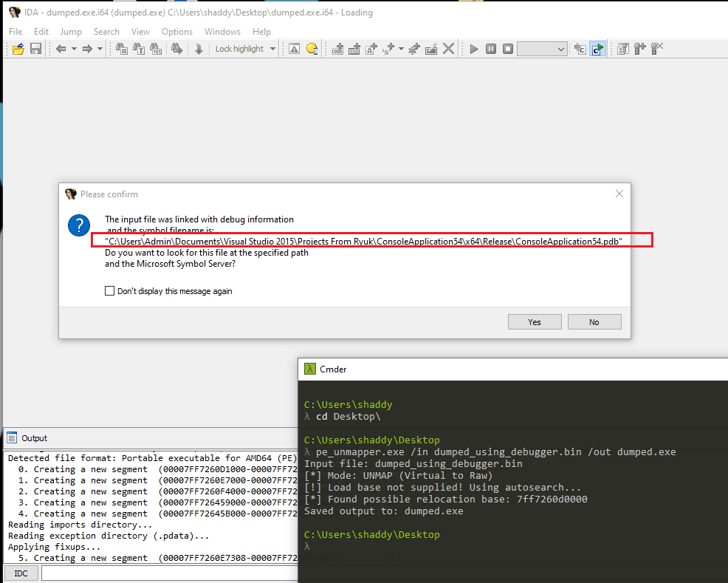728x583 pixels.
Task: Click the add breakpoint plus icon
Action: [640, 49]
